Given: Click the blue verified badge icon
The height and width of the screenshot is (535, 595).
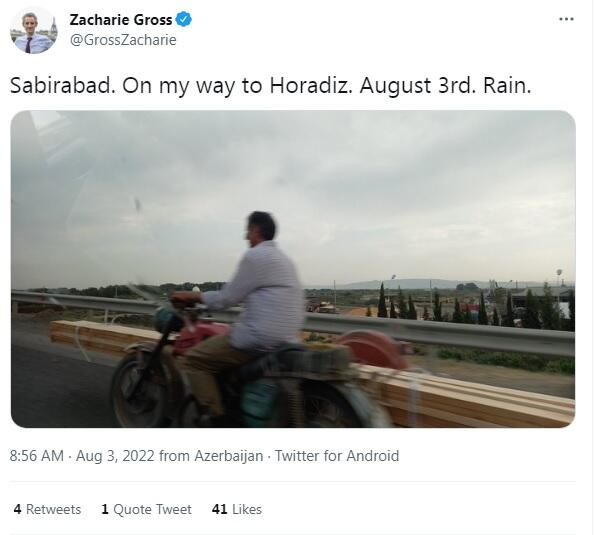Looking at the screenshot, I should pyautogui.click(x=184, y=19).
